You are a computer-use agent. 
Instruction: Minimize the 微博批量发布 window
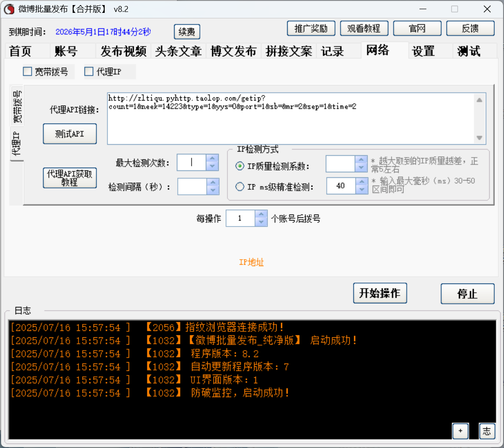coord(423,9)
